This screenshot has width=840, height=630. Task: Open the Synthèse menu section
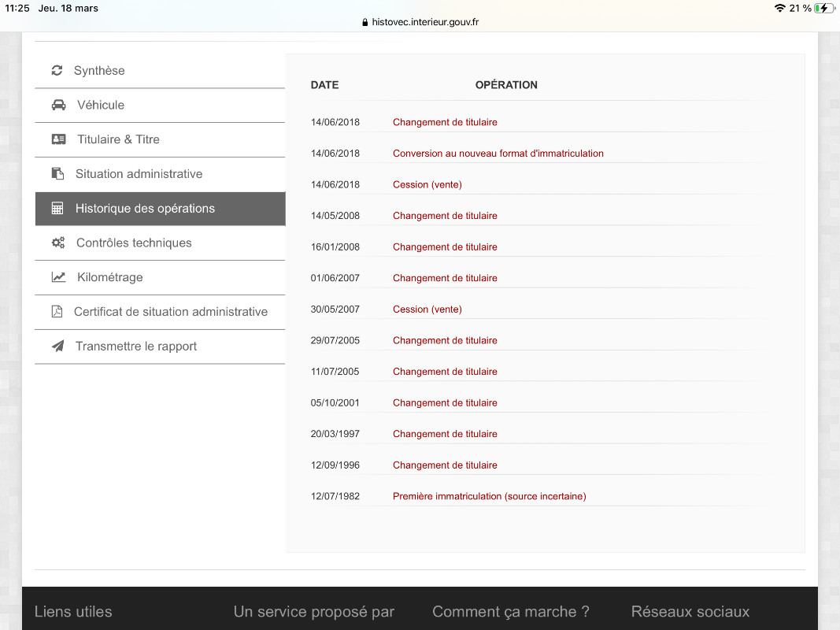[99, 71]
